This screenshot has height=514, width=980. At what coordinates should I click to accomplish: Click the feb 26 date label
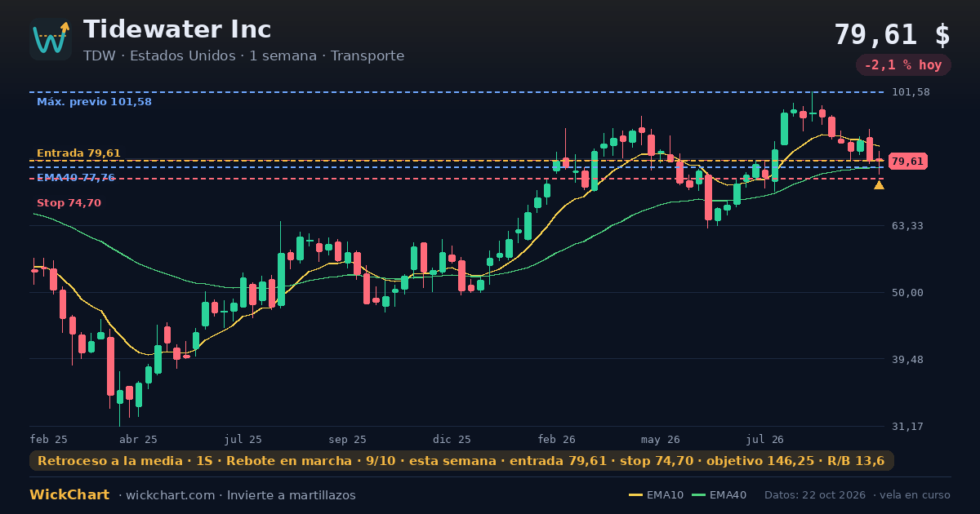click(556, 439)
